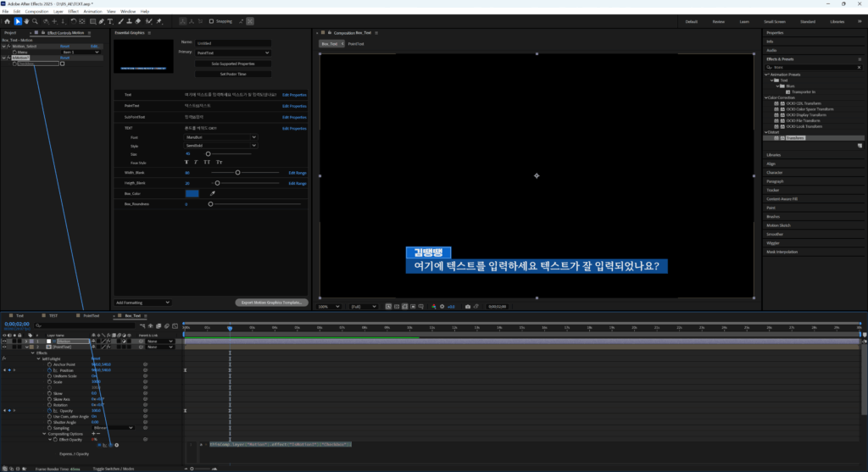Click the show channel RGB icon in viewer
The height and width of the screenshot is (472, 868).
tap(433, 307)
